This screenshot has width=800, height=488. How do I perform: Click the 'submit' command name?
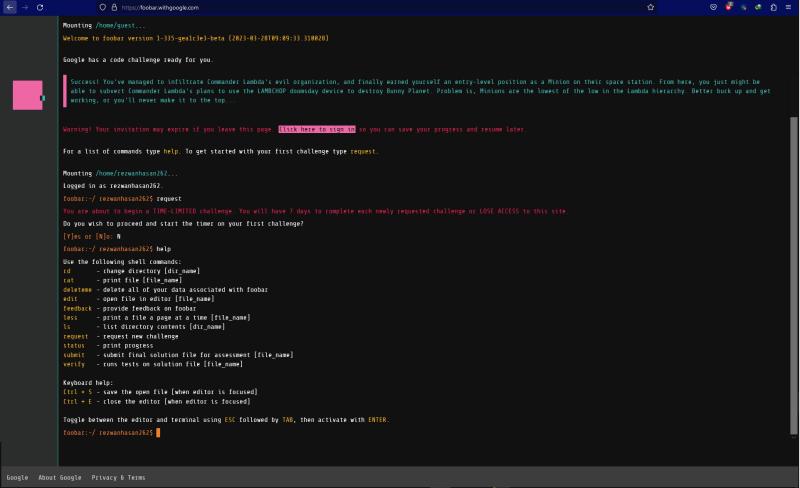[x=74, y=355]
